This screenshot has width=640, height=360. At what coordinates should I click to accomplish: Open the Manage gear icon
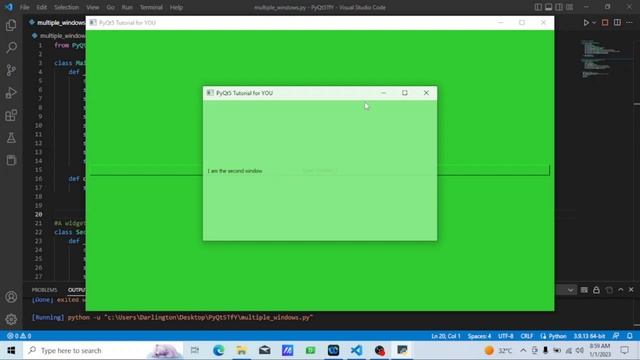point(11,319)
